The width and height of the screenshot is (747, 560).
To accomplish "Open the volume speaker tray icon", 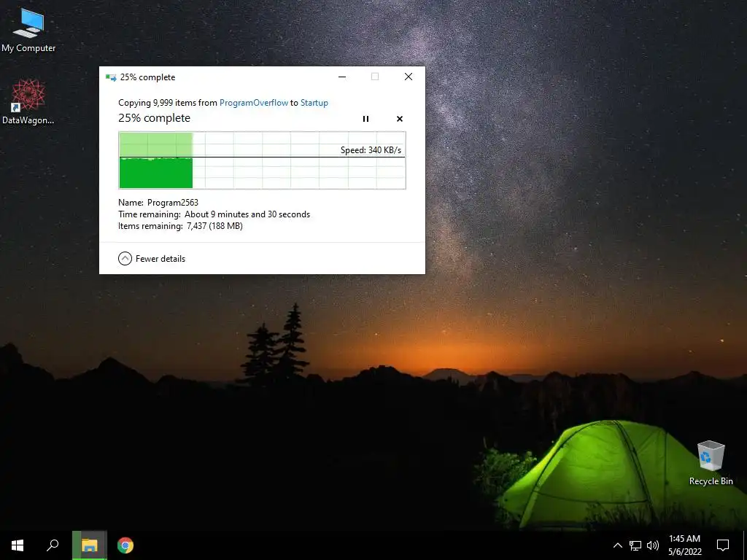I will pos(653,545).
